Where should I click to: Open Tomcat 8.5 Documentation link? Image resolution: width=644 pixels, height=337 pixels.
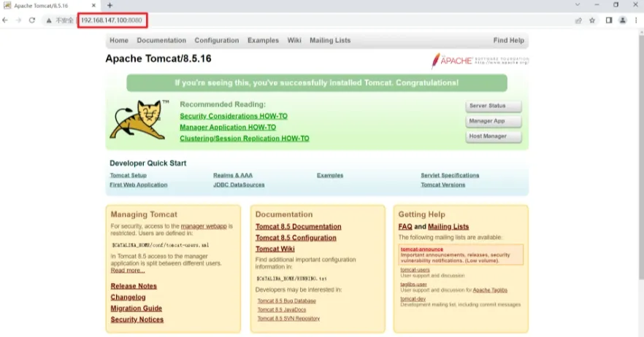[x=298, y=227]
